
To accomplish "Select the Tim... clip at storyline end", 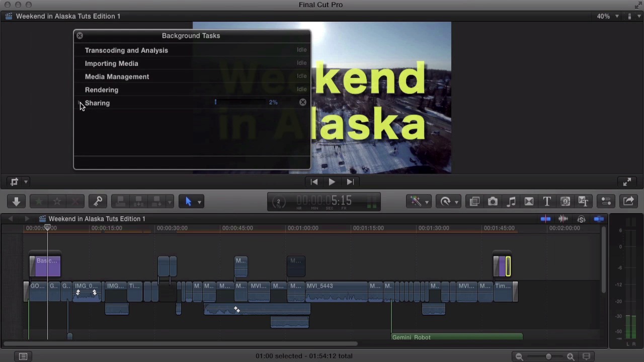I will 503,291.
